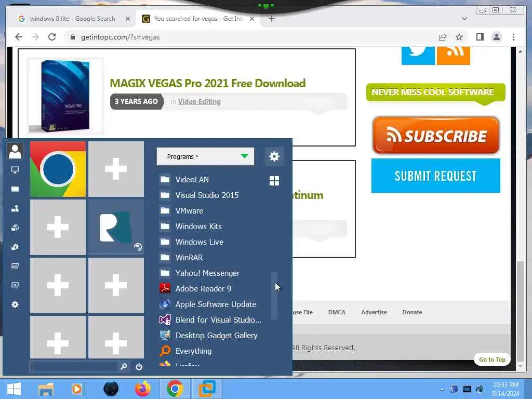532x399 pixels.
Task: Launch the Chrome tile in start menu
Action: [x=58, y=169]
